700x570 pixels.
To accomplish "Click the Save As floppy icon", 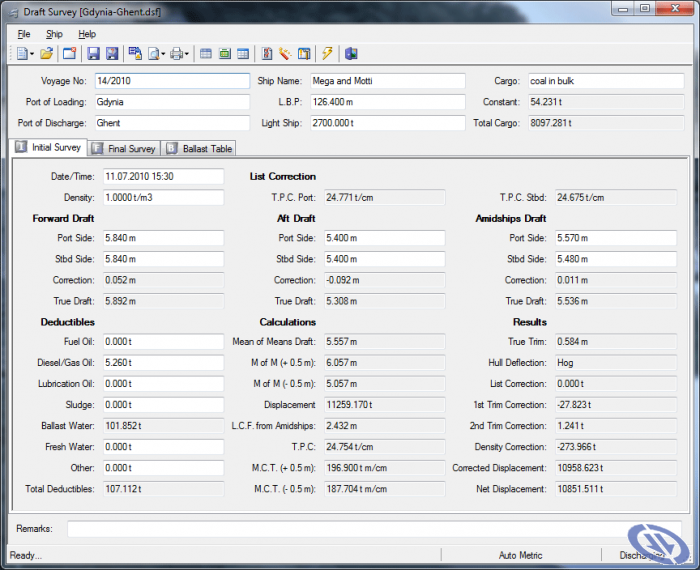I will [112, 54].
